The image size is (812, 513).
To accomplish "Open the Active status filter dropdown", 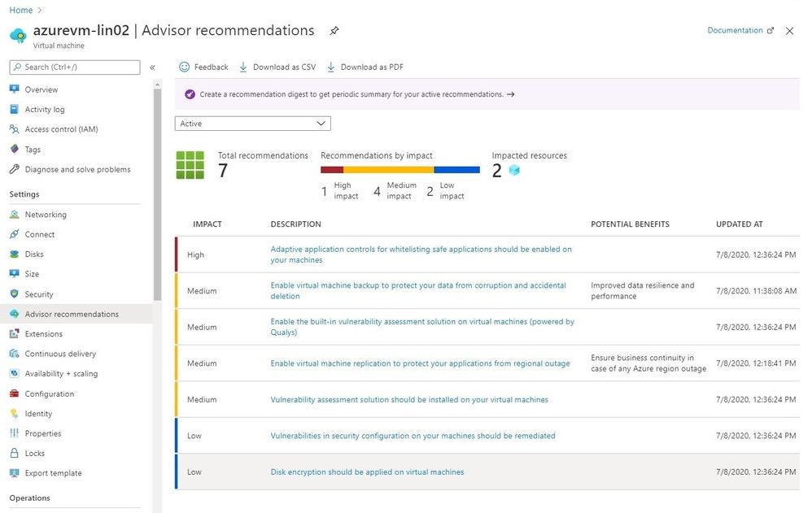I will pyautogui.click(x=253, y=124).
